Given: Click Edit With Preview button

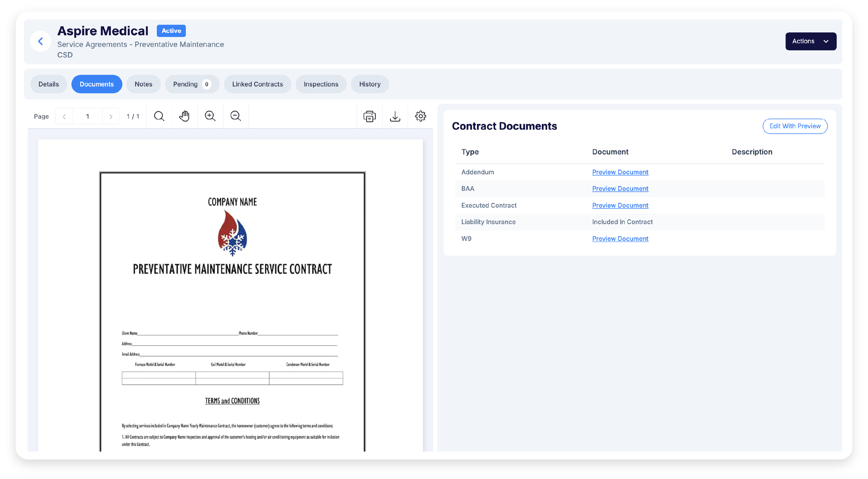Looking at the screenshot, I should tap(795, 126).
